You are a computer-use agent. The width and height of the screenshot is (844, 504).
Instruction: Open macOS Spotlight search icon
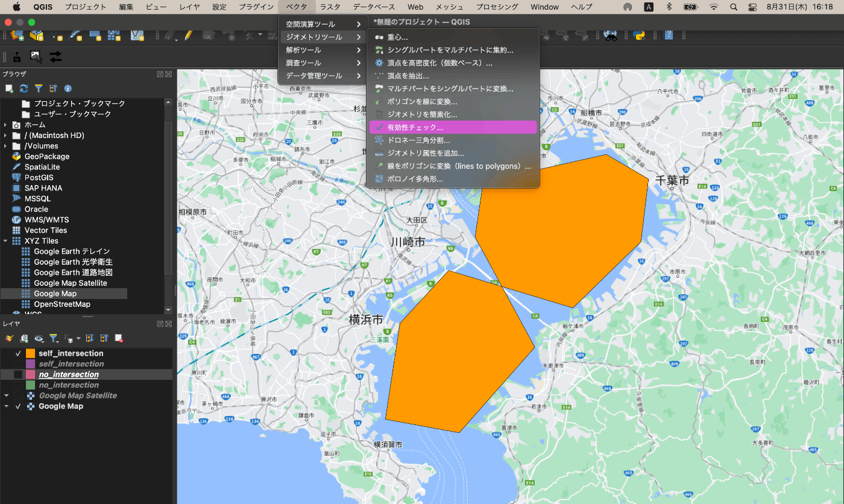[733, 7]
